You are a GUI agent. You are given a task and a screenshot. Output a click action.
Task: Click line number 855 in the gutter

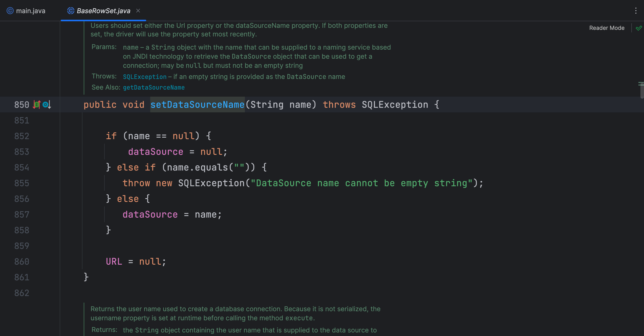coord(22,183)
